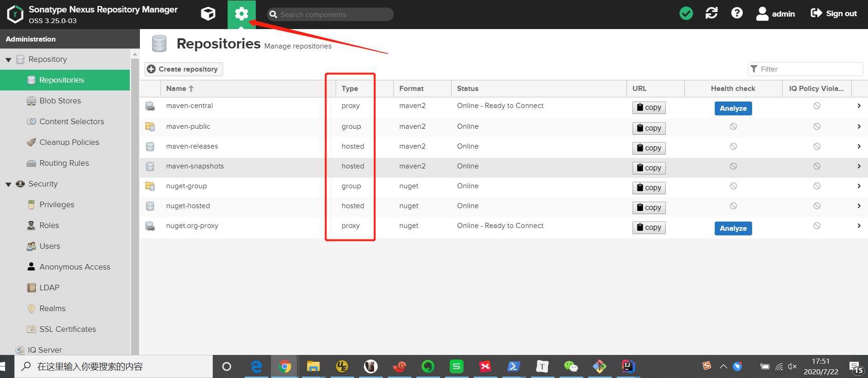Sort by the Type column header

coord(364,89)
